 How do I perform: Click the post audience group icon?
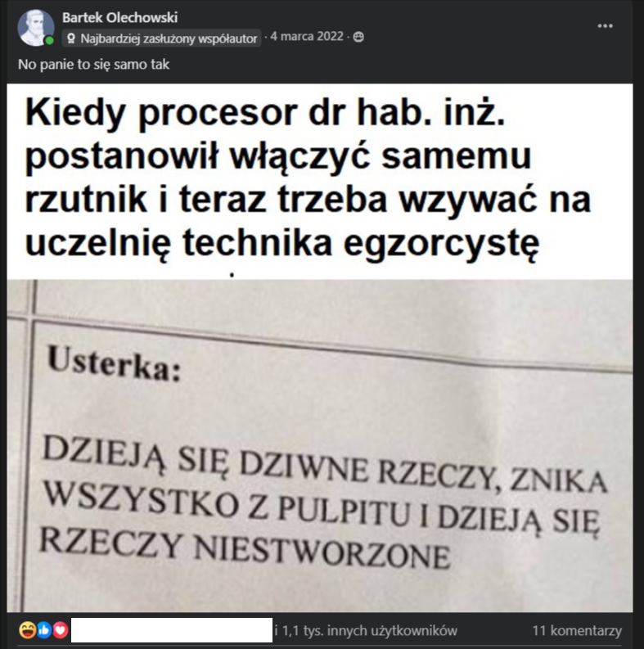(x=359, y=38)
